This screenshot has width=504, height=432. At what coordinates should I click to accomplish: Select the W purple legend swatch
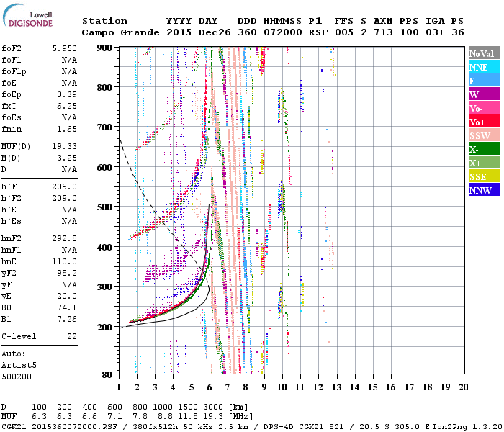pos(484,94)
